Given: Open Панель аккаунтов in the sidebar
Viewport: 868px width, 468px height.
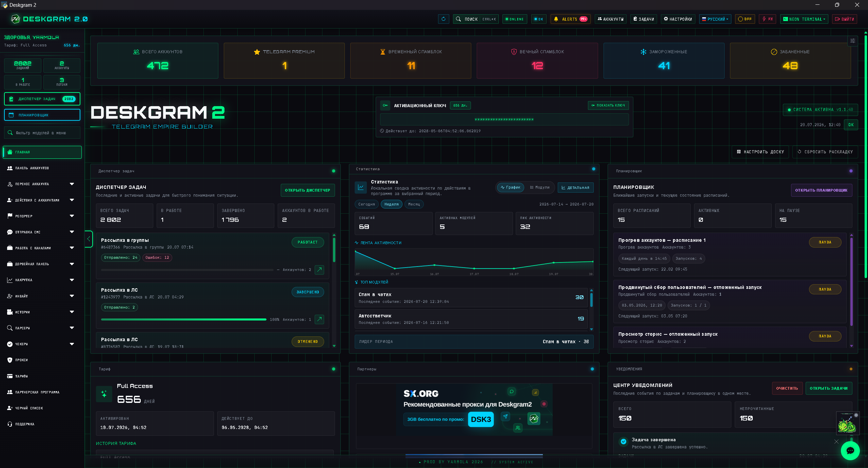Looking at the screenshot, I should pos(42,168).
